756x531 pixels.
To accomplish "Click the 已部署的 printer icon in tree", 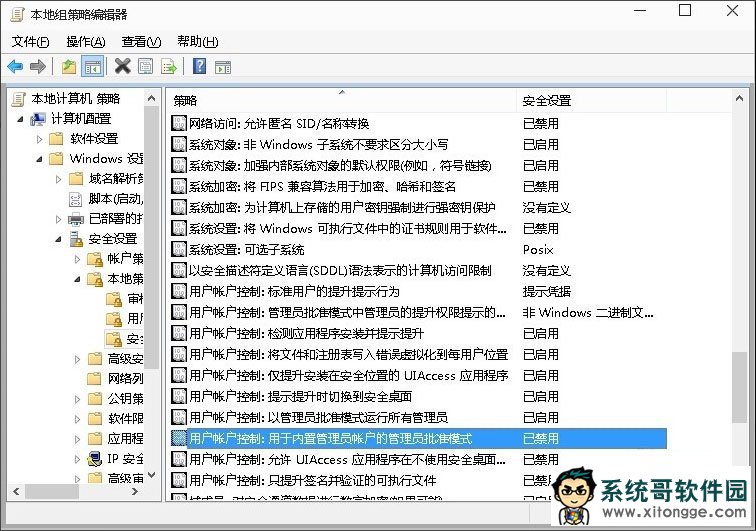I will pos(76,219).
